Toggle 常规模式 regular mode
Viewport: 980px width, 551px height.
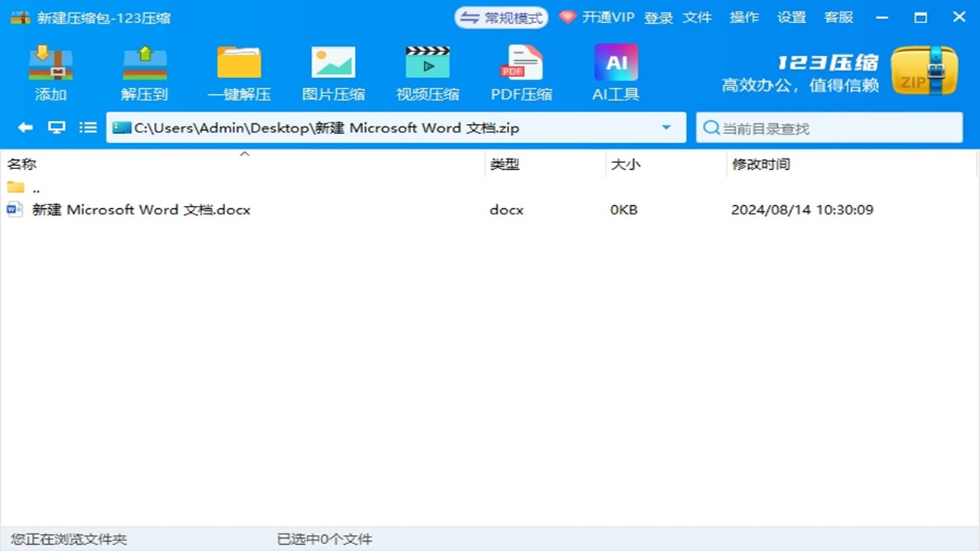tap(501, 17)
